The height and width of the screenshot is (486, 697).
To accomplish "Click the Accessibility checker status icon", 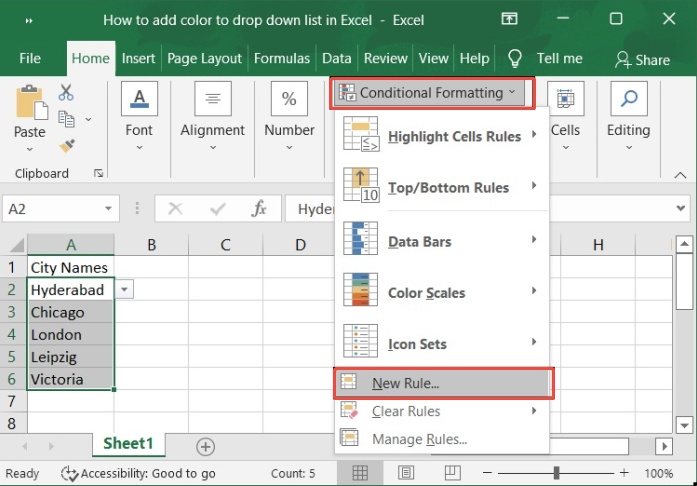I will pos(69,474).
